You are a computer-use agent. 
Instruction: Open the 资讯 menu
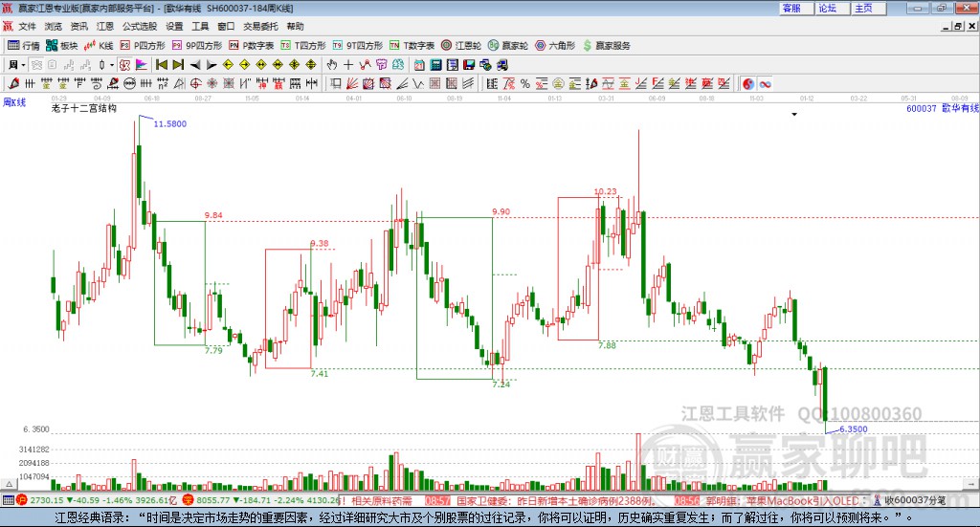(x=78, y=26)
